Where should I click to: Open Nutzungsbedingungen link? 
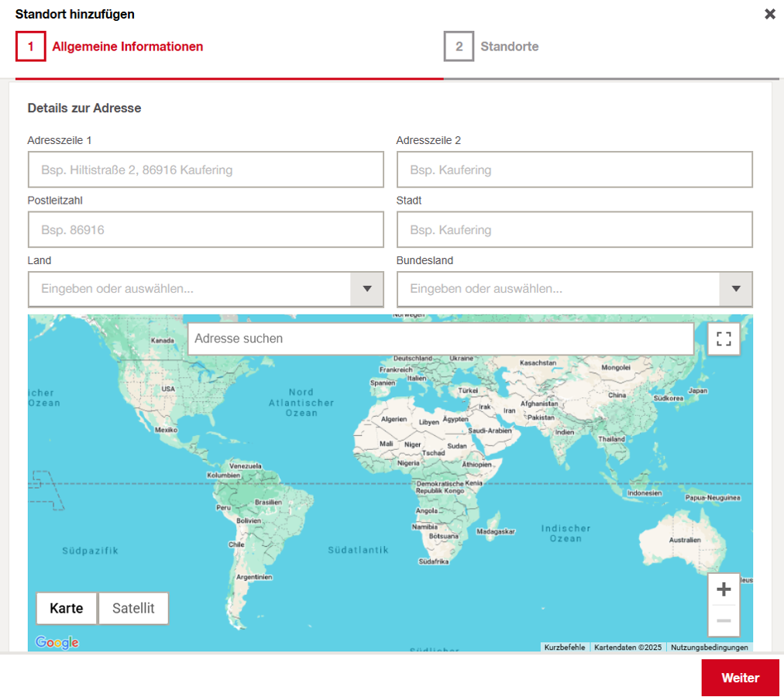pos(710,647)
